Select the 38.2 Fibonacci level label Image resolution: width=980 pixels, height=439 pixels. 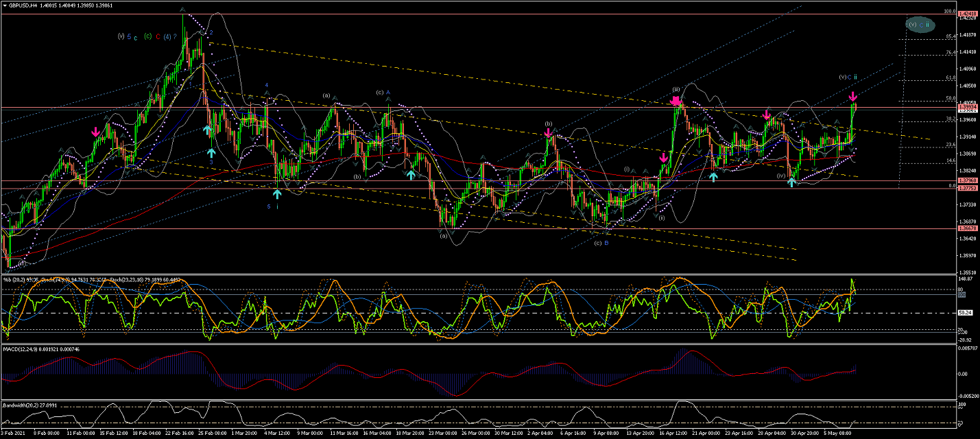[951, 119]
